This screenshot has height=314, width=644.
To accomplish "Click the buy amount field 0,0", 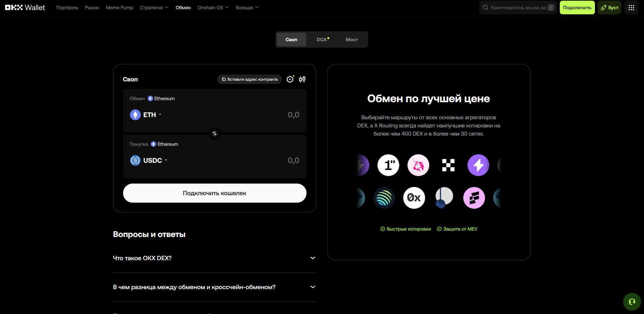I will tap(294, 160).
